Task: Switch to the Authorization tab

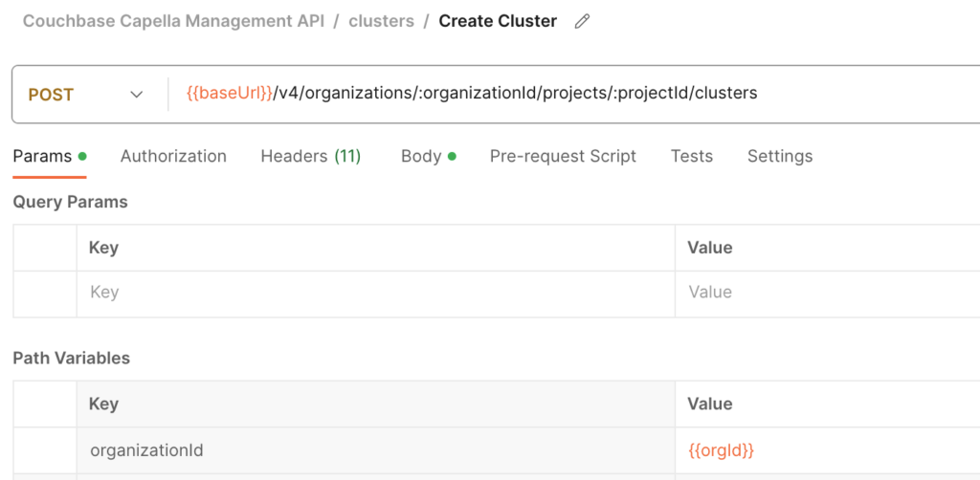Action: [173, 156]
